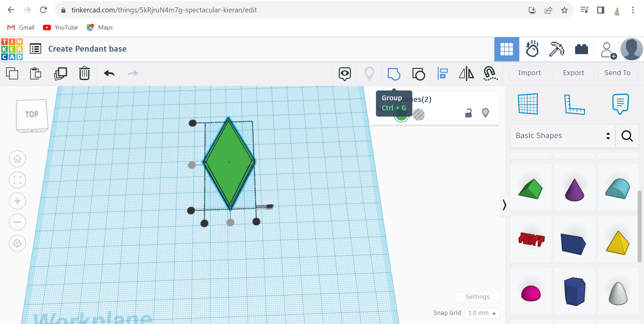Open the Snap Grid 1.0 mm dropdown
644x324 pixels.
pyautogui.click(x=482, y=313)
